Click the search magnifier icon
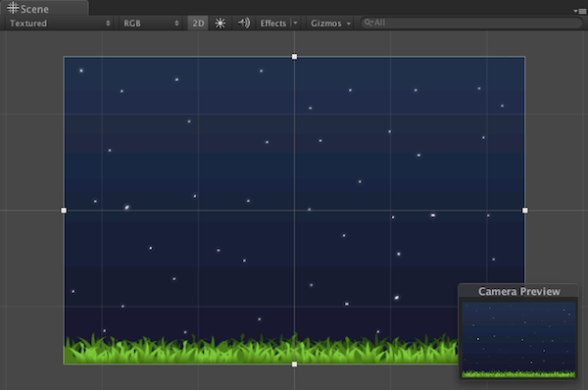This screenshot has width=588, height=390. (x=368, y=23)
